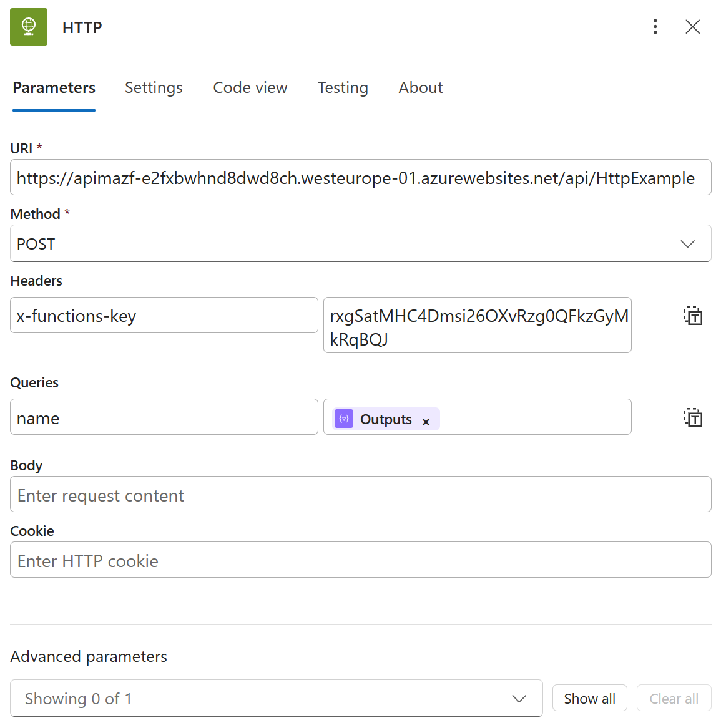721x728 pixels.
Task: Open the About tab
Action: coord(421,88)
